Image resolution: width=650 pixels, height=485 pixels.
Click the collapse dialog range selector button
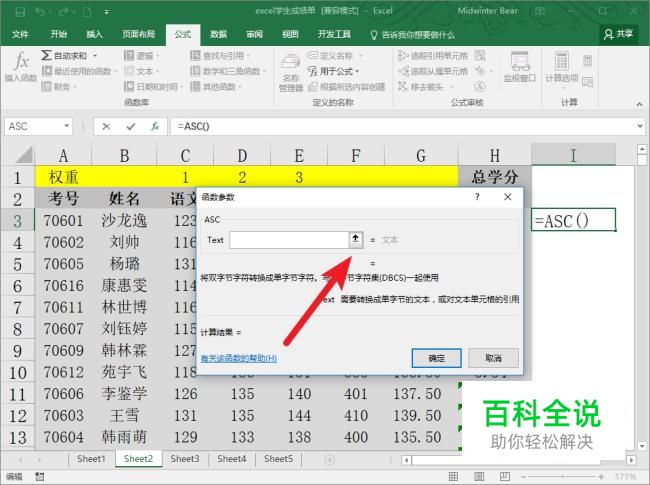tap(356, 240)
